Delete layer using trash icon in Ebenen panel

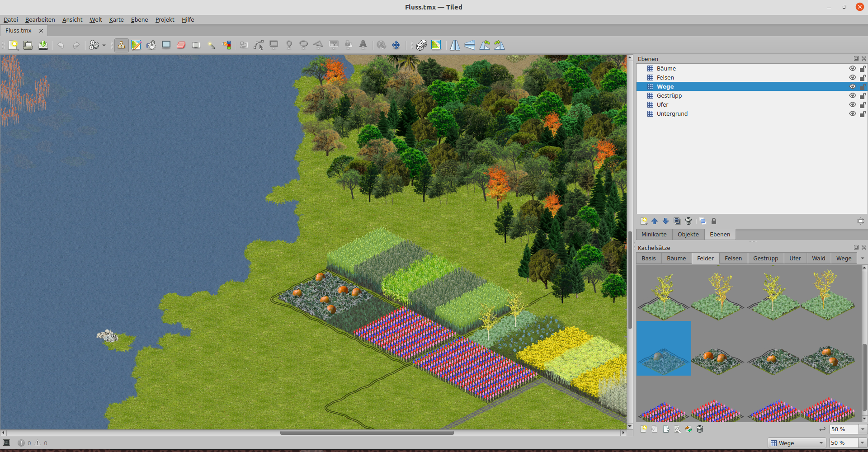tap(689, 221)
